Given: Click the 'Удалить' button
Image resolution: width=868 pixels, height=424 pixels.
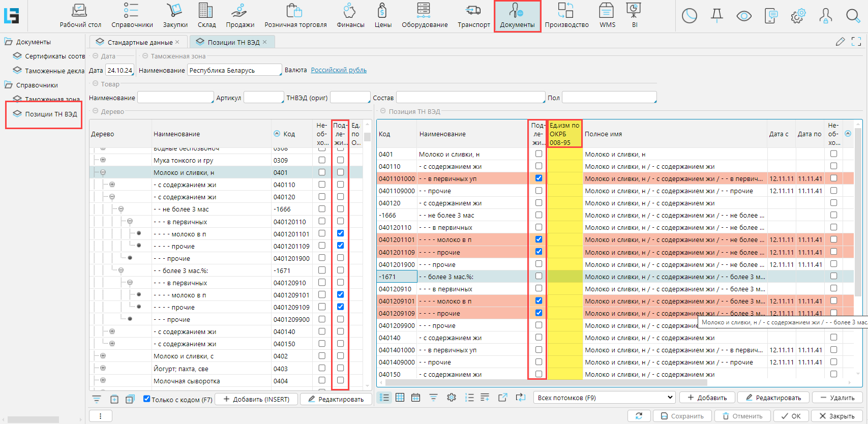Looking at the screenshot, I should pos(837,398).
